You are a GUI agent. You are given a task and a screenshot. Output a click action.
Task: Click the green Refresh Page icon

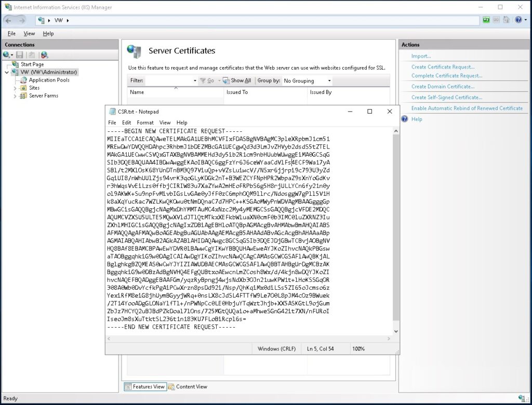(x=486, y=20)
